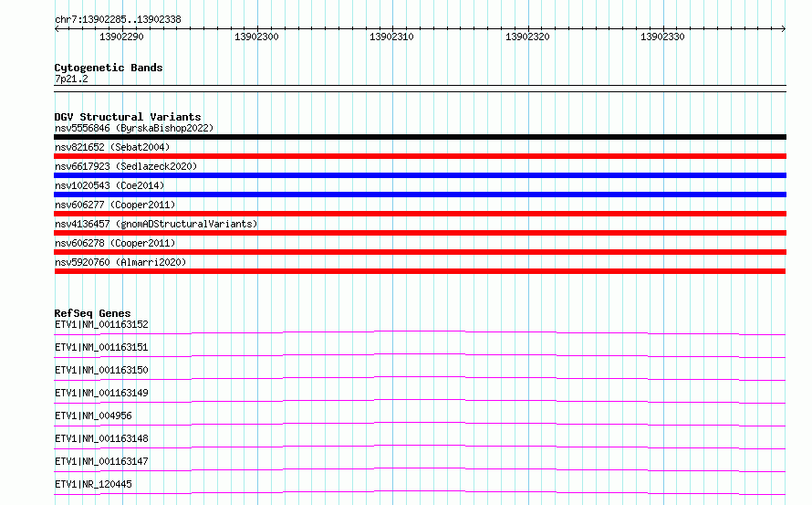Click the red bar under nsv5920760
The width and height of the screenshot is (812, 505).
point(420,271)
